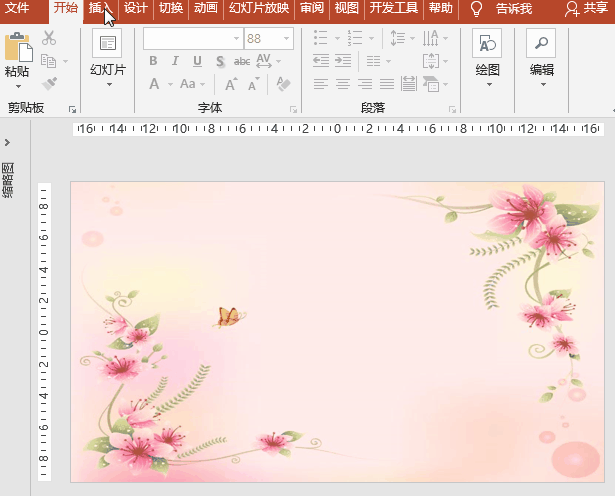Switch to the Review (审阅) tab
The height and width of the screenshot is (496, 615).
[x=312, y=8]
